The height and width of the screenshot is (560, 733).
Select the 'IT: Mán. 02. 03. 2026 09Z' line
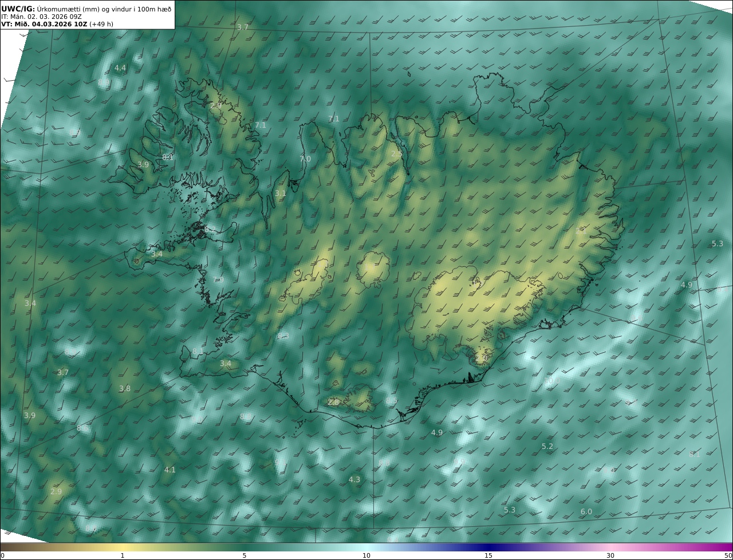coord(41,17)
